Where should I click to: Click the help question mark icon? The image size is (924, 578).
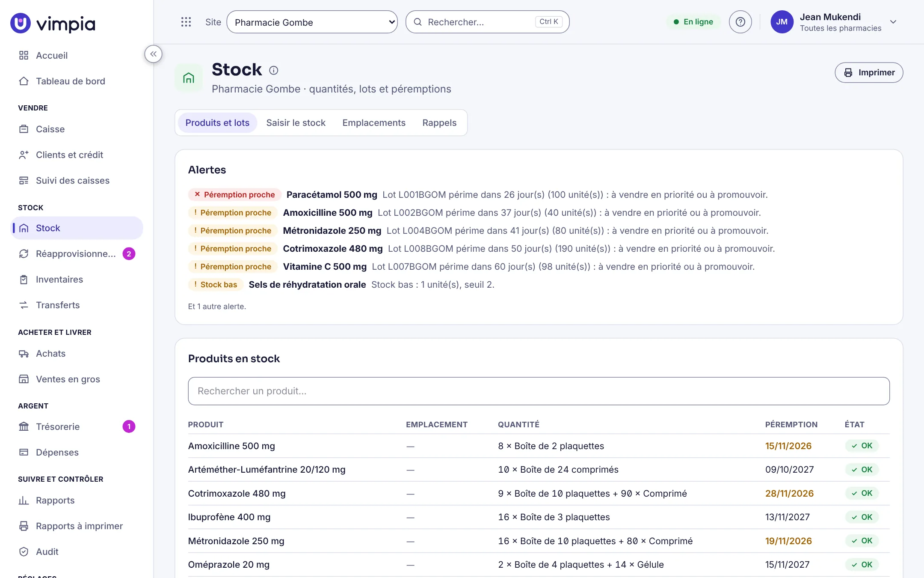740,22
